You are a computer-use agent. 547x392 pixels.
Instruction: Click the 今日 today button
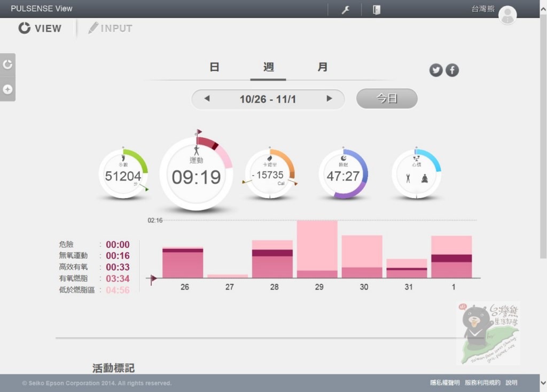pyautogui.click(x=387, y=99)
